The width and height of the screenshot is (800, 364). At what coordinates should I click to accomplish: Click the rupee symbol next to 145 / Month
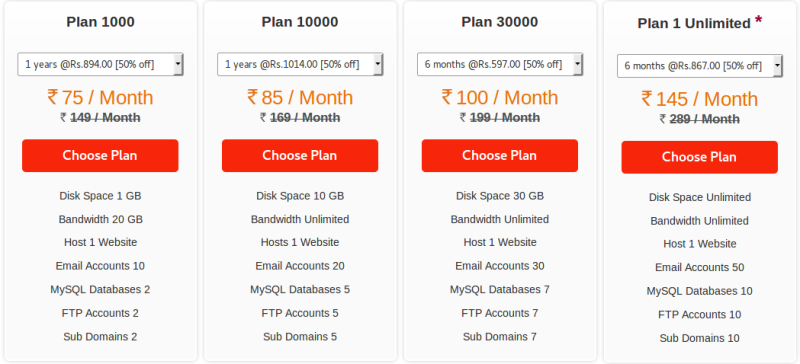click(647, 98)
